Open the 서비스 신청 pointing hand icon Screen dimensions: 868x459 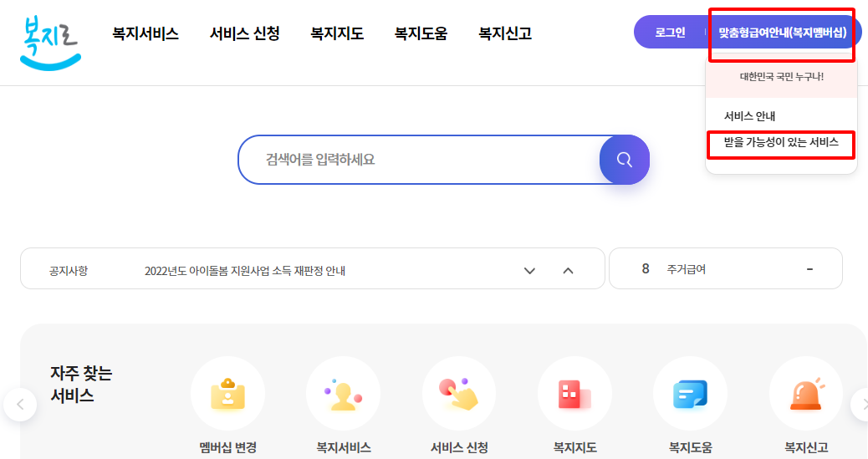(459, 393)
